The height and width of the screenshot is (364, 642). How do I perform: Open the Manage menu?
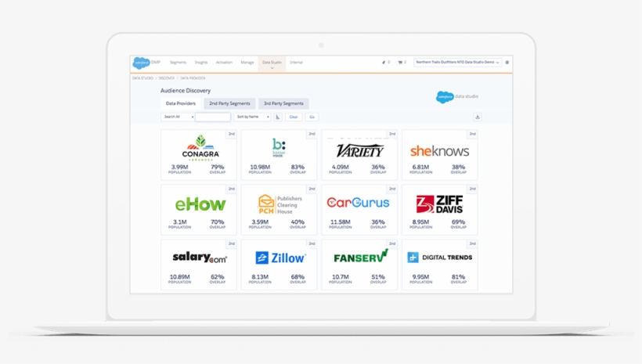(x=247, y=63)
